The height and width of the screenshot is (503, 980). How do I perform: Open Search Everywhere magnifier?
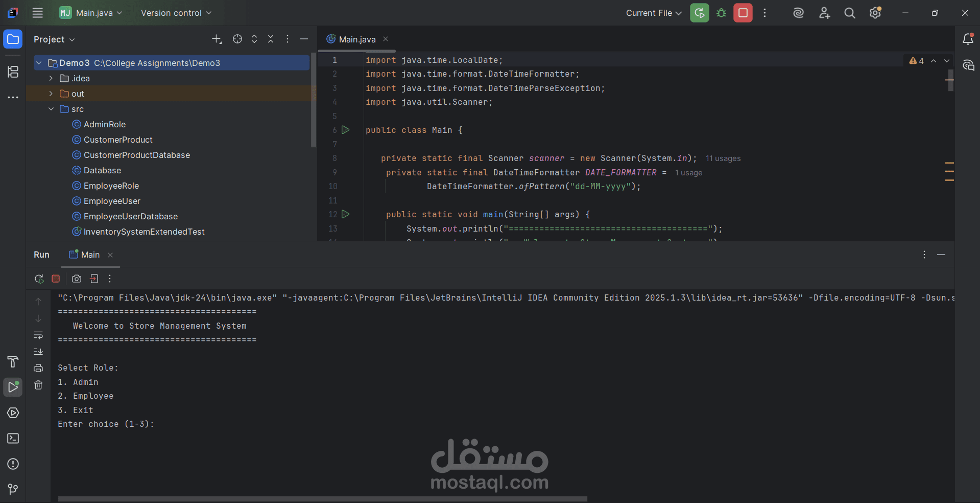click(850, 13)
